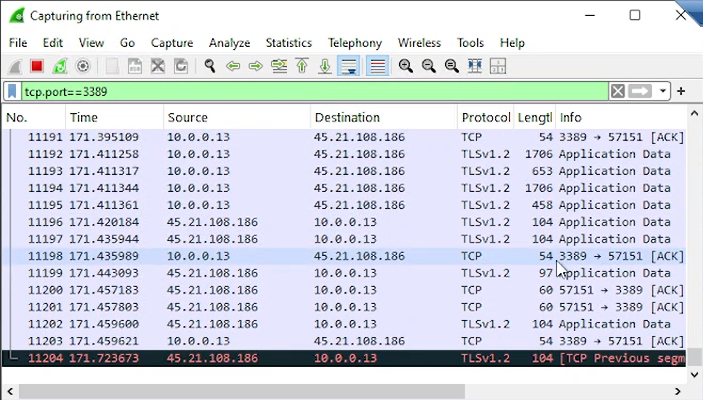
Task: Stop the running capture with red square
Action: tap(37, 66)
